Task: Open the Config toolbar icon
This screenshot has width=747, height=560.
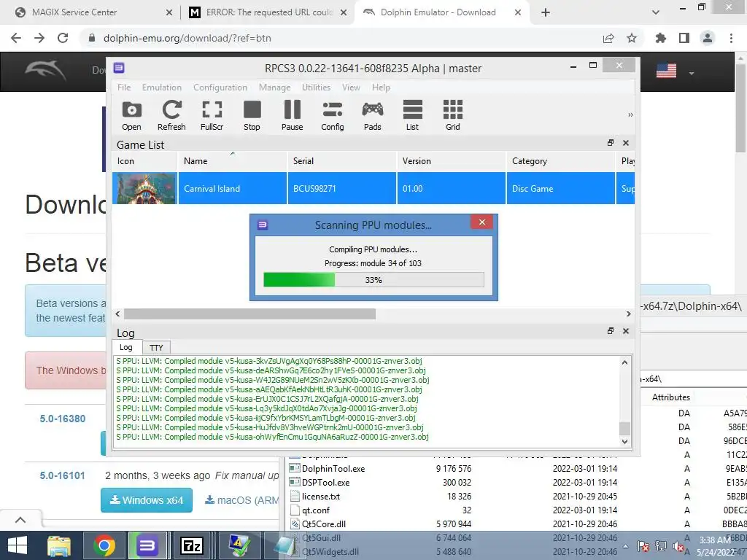Action: 333,115
